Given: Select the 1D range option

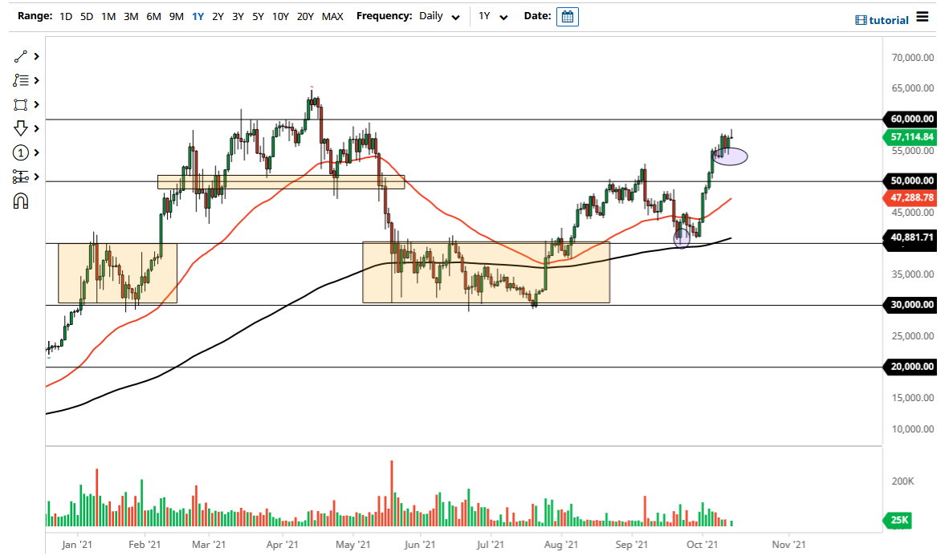Looking at the screenshot, I should click(x=66, y=16).
